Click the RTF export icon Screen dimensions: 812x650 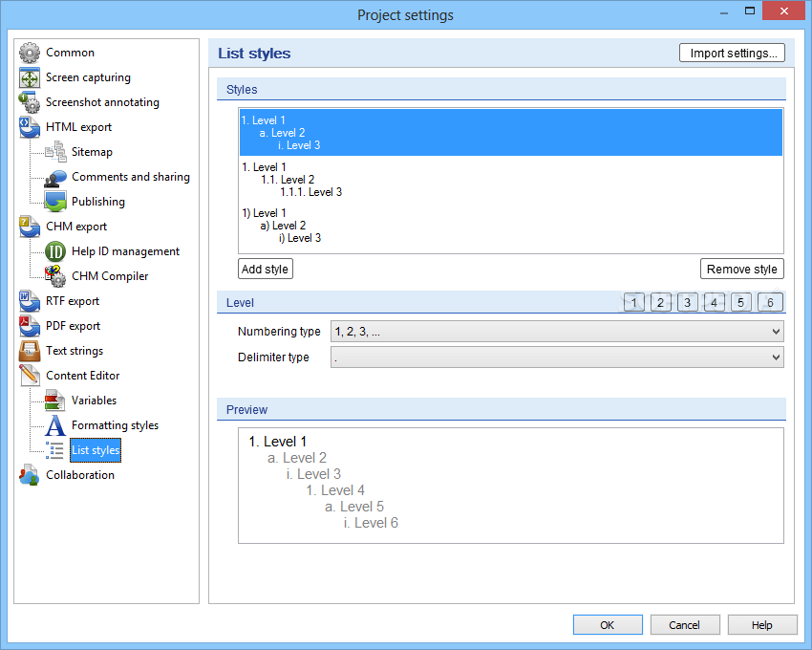click(x=30, y=301)
